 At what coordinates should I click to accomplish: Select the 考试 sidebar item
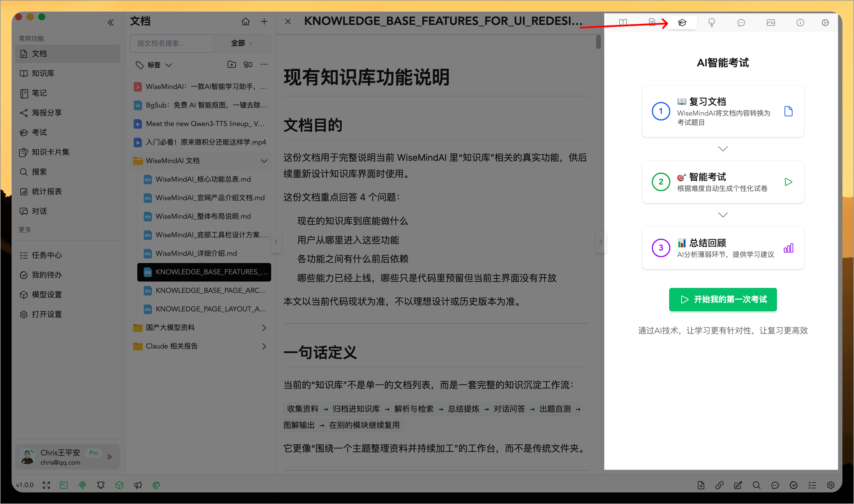coord(38,132)
